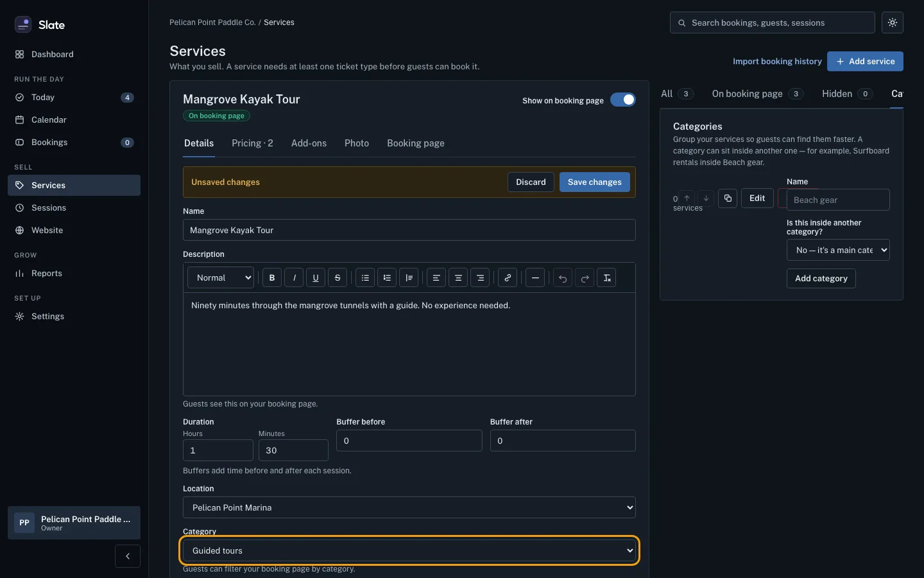Image resolution: width=924 pixels, height=578 pixels.
Task: Align description text left
Action: pyautogui.click(x=436, y=277)
